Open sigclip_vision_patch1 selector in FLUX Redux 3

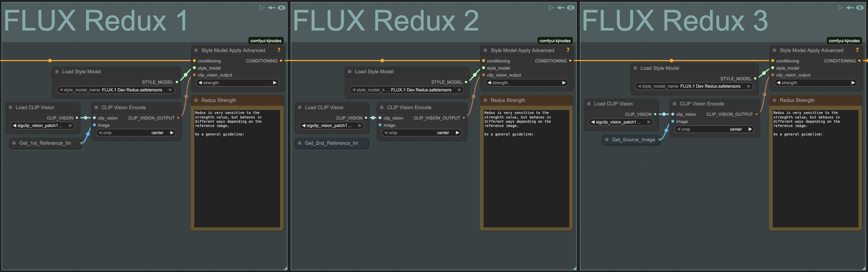point(621,122)
